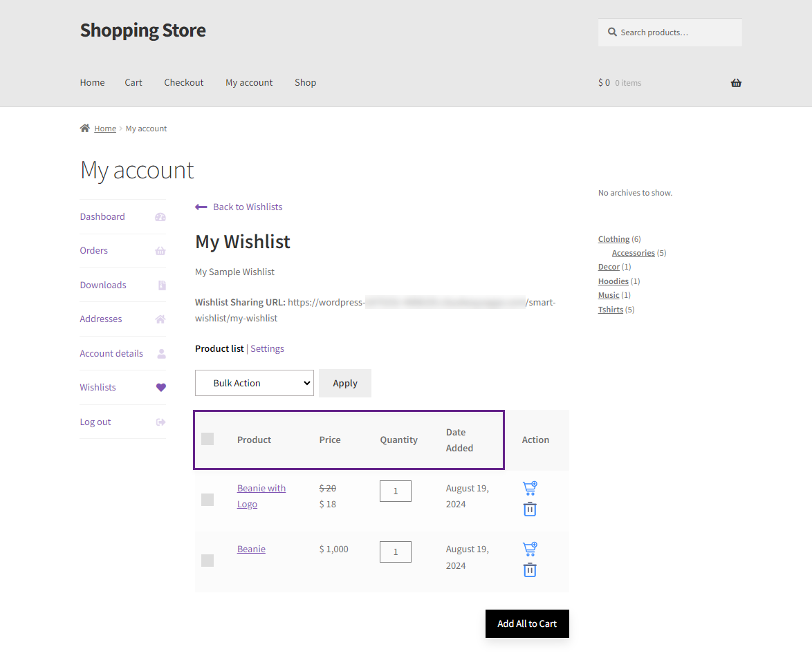Open the Home menu item
This screenshot has width=812, height=658.
coord(92,82)
